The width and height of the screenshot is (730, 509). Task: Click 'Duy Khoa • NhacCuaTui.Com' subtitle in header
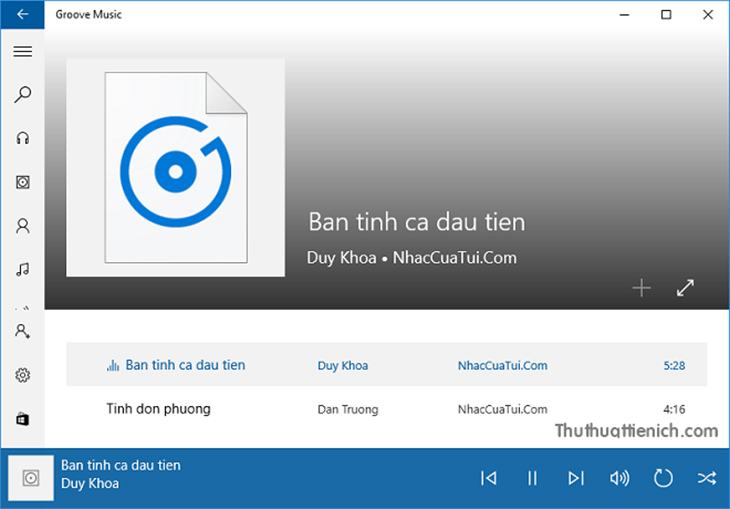412,258
